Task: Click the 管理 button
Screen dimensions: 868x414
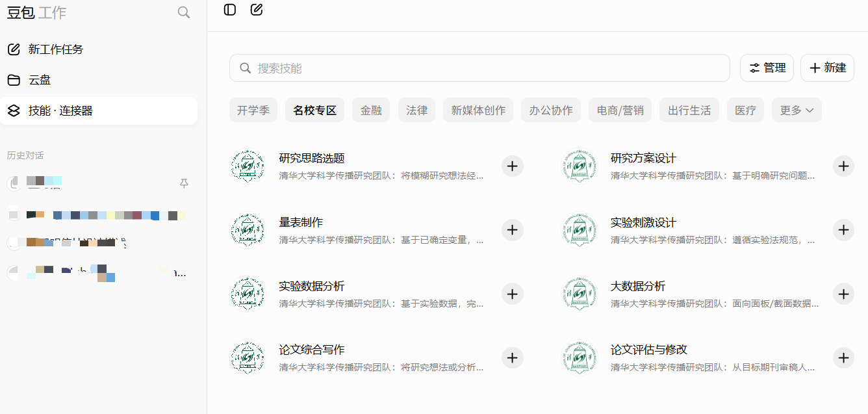Action: point(767,68)
